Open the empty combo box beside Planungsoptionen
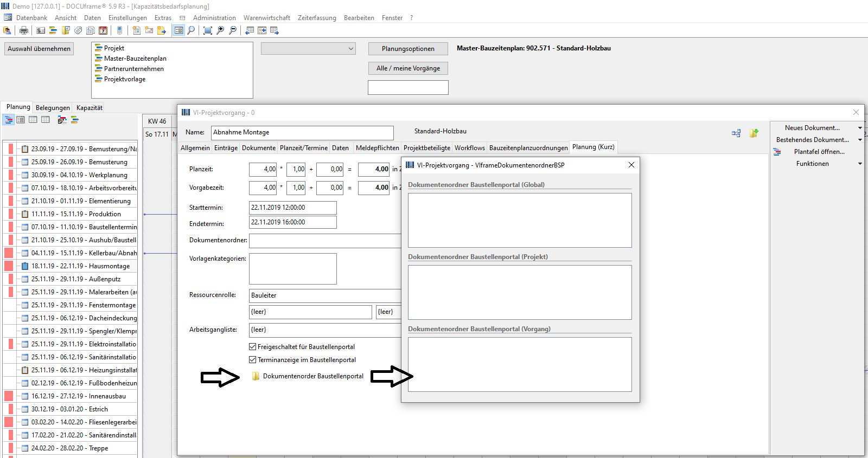868x458 pixels. (x=308, y=49)
